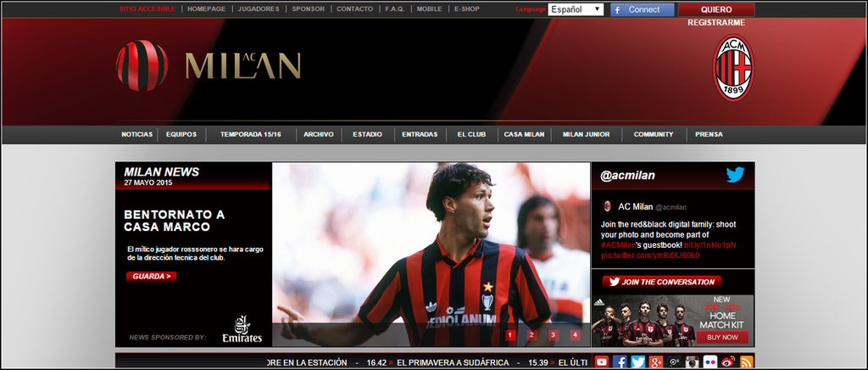Viewport: 868px width, 370px height.
Task: Open the Weibo social icon
Action: click(x=728, y=362)
